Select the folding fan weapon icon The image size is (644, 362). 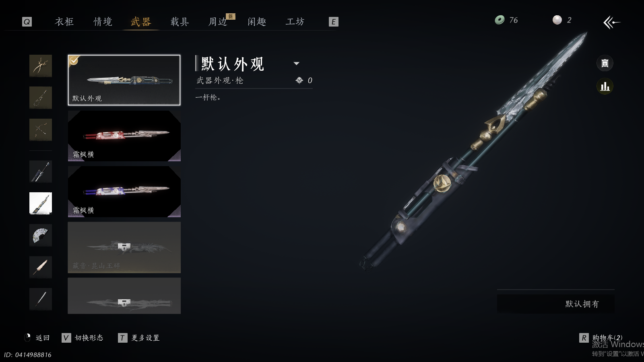(x=41, y=235)
